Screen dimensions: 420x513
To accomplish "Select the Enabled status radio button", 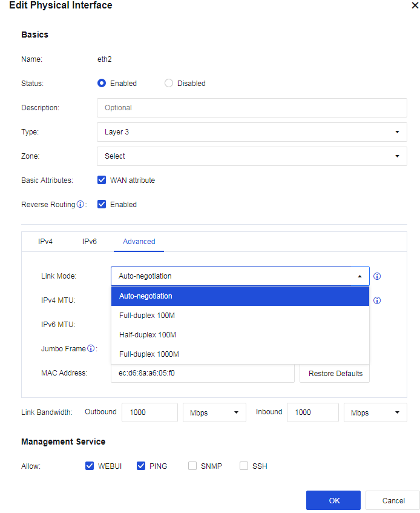I will pyautogui.click(x=102, y=84).
